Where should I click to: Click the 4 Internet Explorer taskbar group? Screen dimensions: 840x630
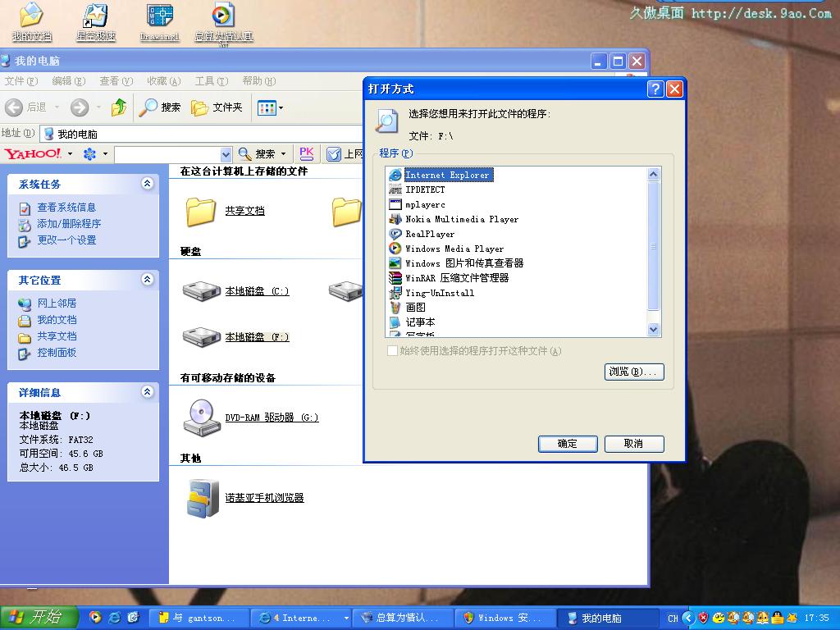tap(303, 619)
